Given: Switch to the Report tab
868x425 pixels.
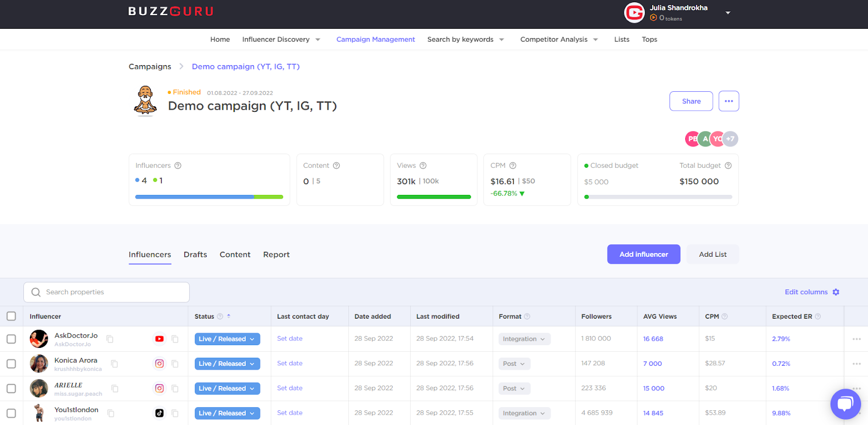Looking at the screenshot, I should click(x=276, y=255).
